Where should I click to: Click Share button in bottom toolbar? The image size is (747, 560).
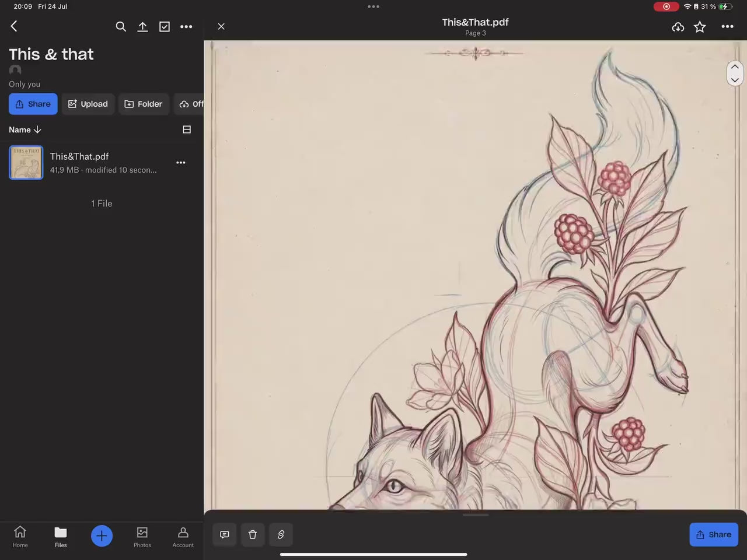(714, 534)
